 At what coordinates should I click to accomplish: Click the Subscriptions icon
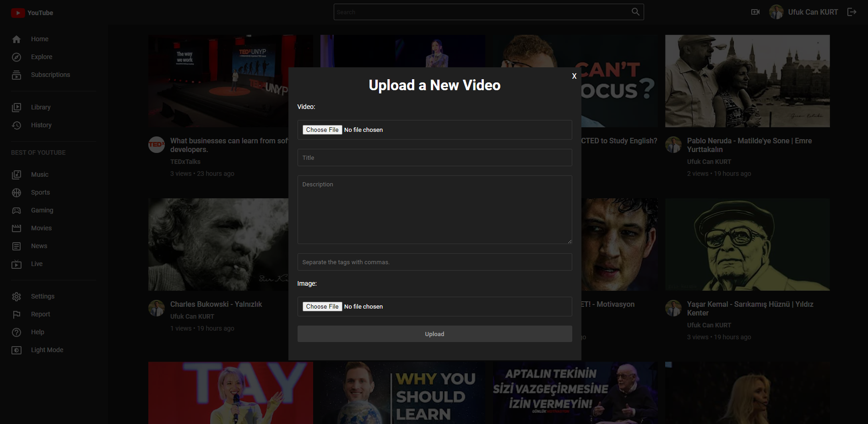click(x=16, y=75)
